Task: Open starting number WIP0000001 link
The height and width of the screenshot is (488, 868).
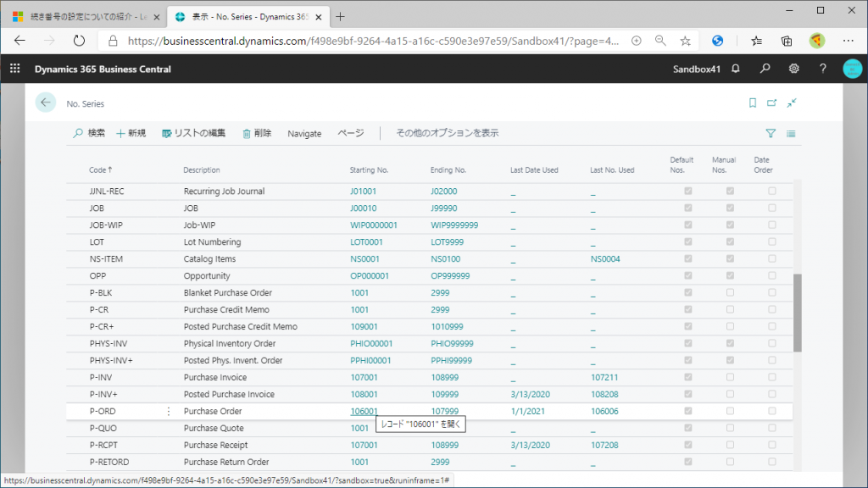Action: point(374,225)
